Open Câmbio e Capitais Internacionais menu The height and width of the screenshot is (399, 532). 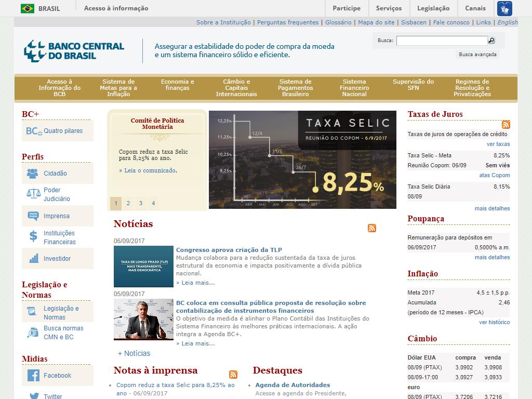click(x=236, y=88)
